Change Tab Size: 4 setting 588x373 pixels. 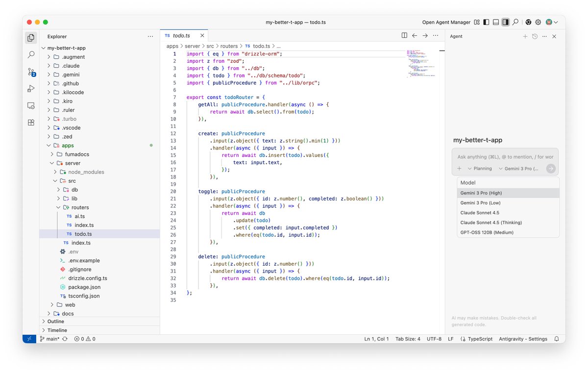pos(408,339)
